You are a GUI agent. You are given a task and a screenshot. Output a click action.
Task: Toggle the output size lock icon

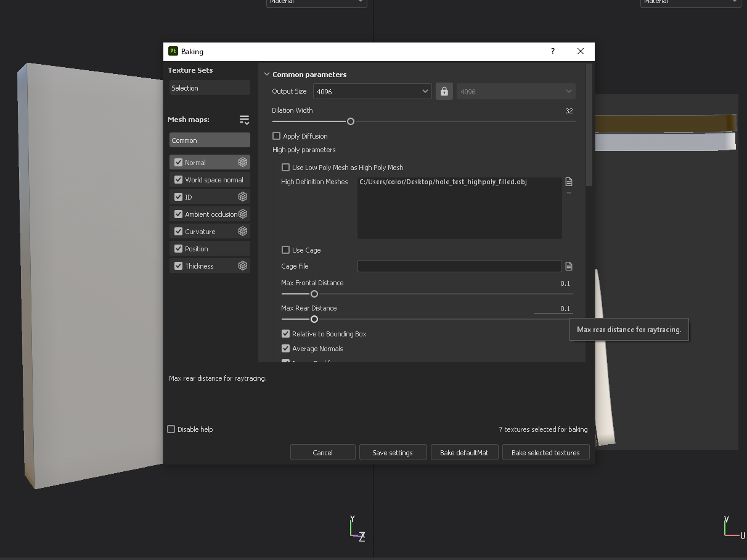(444, 91)
